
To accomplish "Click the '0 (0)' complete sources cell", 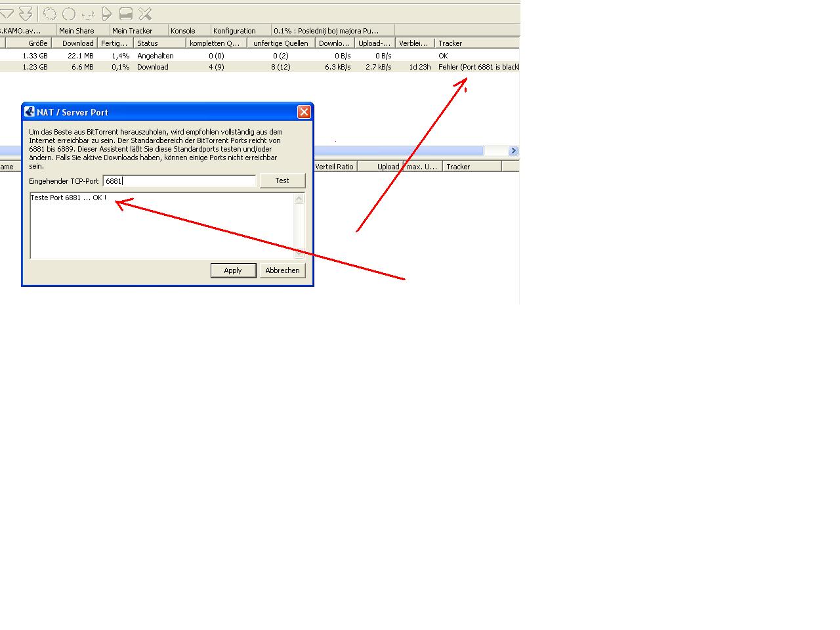I will tap(217, 56).
